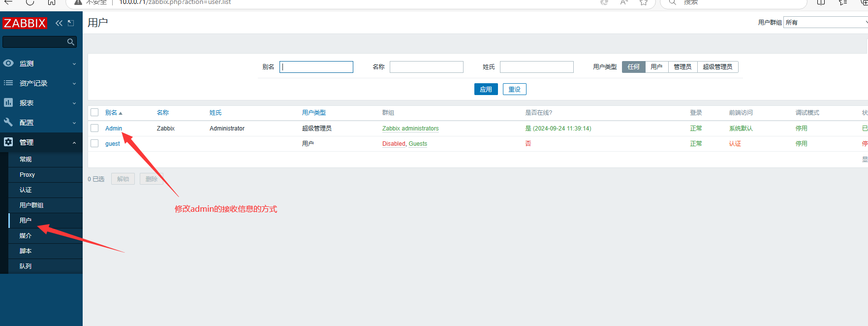The image size is (868, 326).
Task: Click the browser home icon
Action: tap(52, 2)
